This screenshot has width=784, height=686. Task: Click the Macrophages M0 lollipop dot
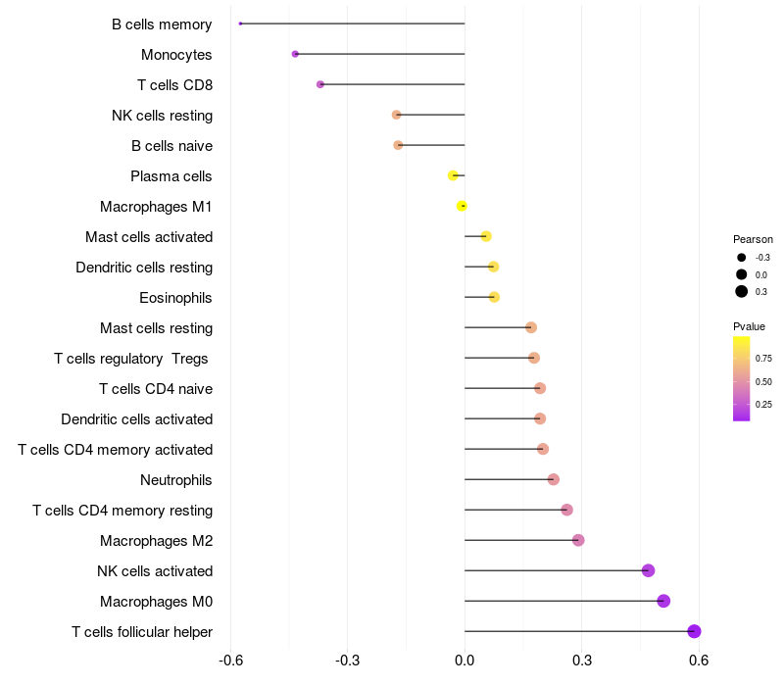(x=663, y=601)
